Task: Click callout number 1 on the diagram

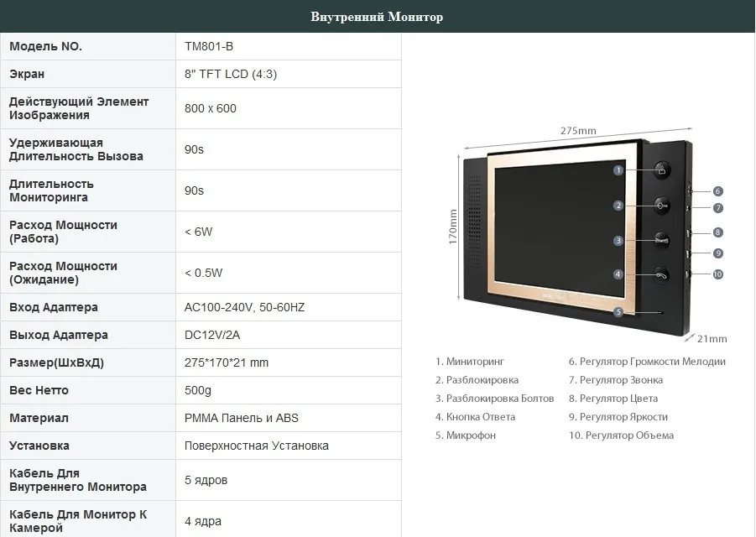Action: pos(618,170)
